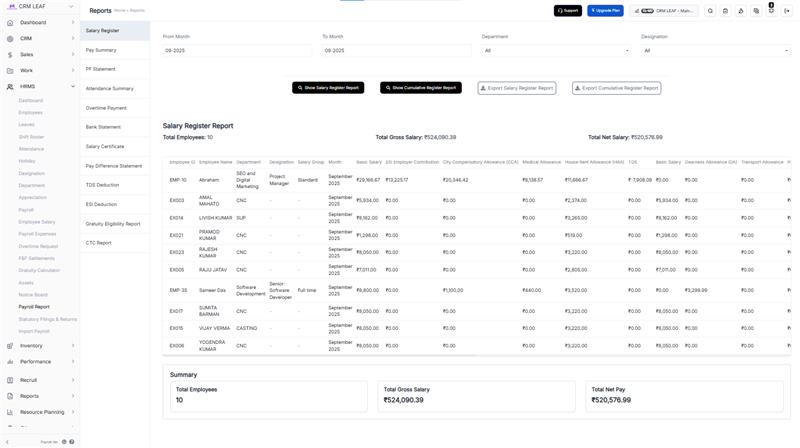The image size is (800, 448).
Task: Expand the Work sidebar section chevron
Action: coord(73,70)
